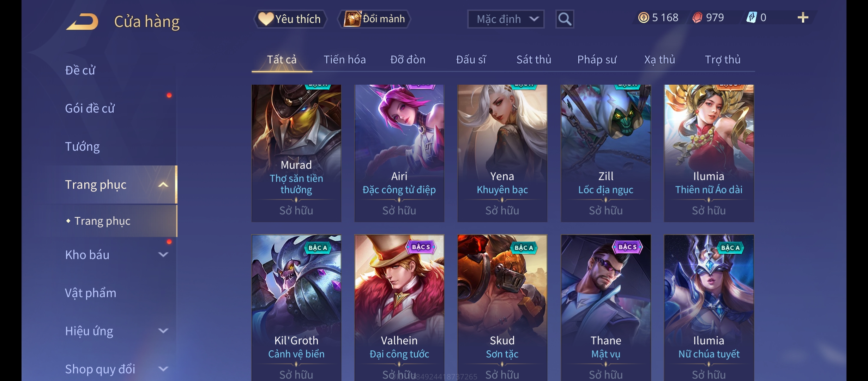Image resolution: width=868 pixels, height=381 pixels.
Task: Expand the Shop quy đổi section
Action: pos(163,369)
